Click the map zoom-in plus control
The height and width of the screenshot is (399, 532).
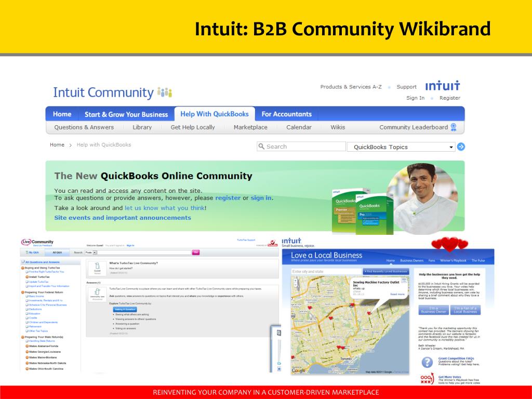(x=296, y=281)
